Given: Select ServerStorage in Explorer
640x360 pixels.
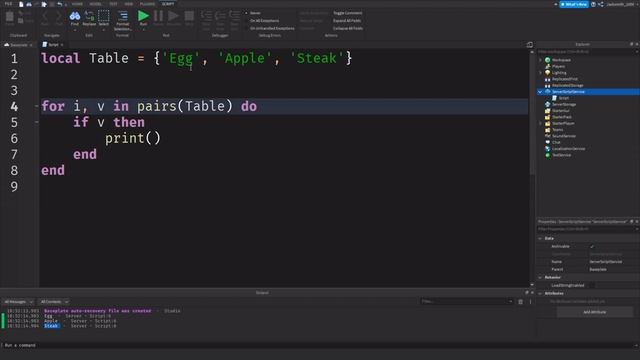Looking at the screenshot, I should pyautogui.click(x=564, y=104).
